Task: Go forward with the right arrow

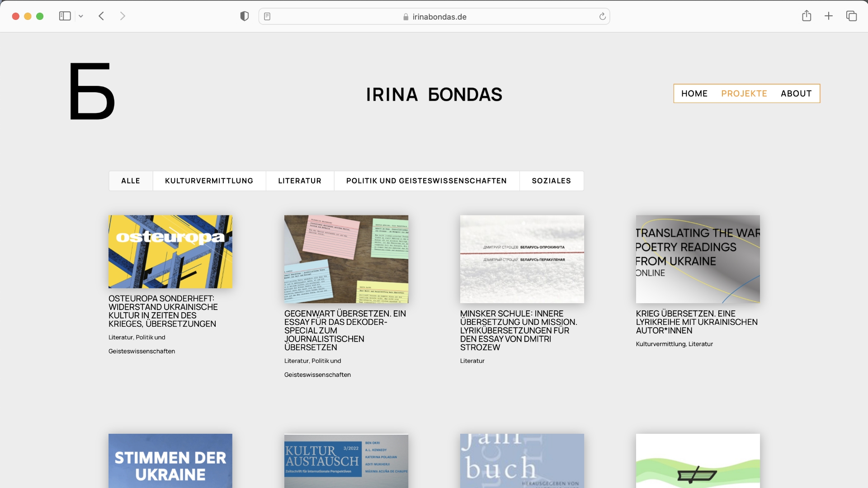Action: coord(123,16)
